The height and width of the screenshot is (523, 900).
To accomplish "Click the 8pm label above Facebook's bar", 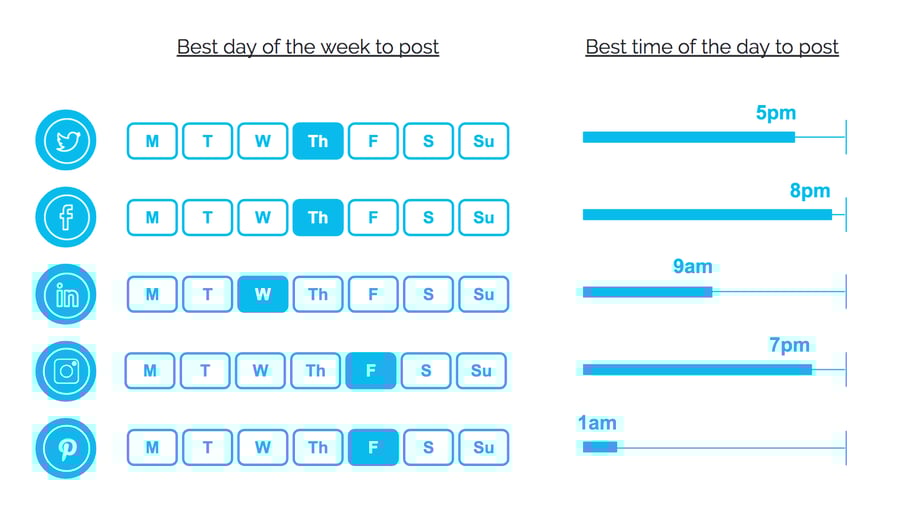I will pos(810,191).
